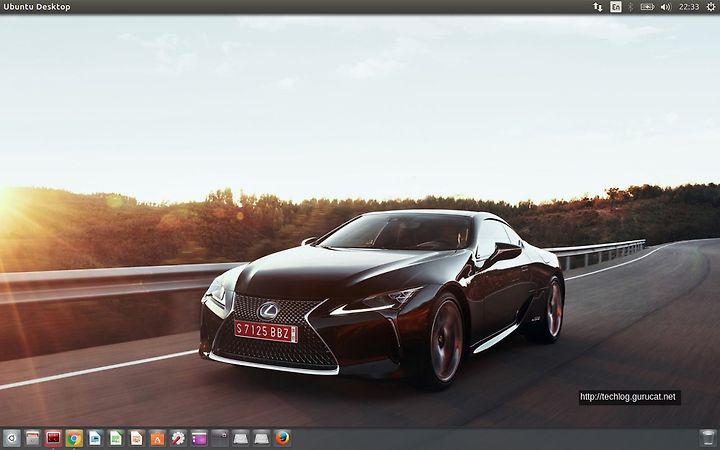Open LibreOffice Writer from the dock

(x=95, y=438)
